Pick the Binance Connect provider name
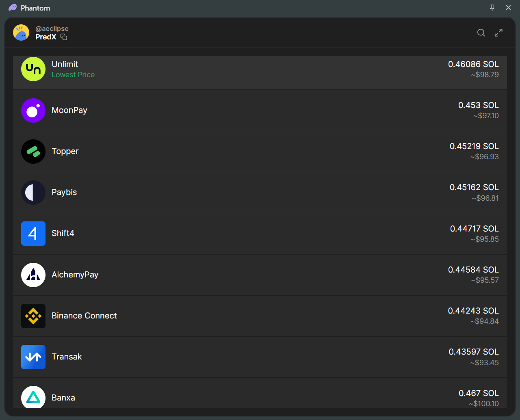 pyautogui.click(x=84, y=316)
